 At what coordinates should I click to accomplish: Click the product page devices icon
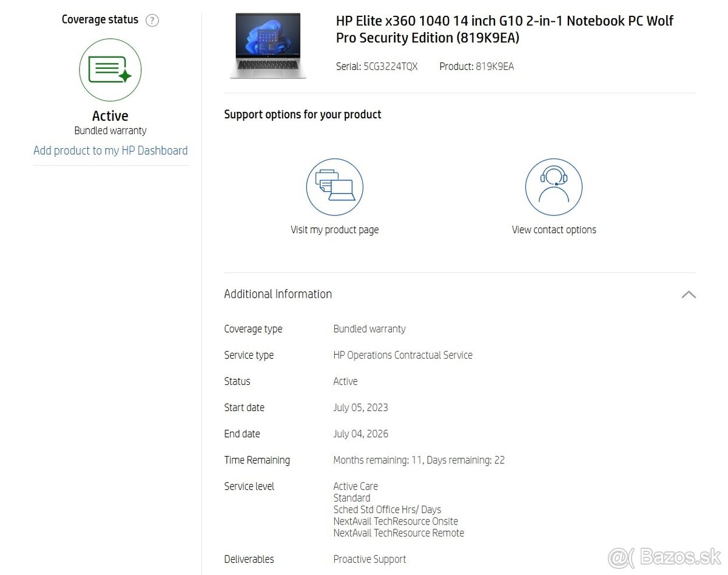(335, 187)
